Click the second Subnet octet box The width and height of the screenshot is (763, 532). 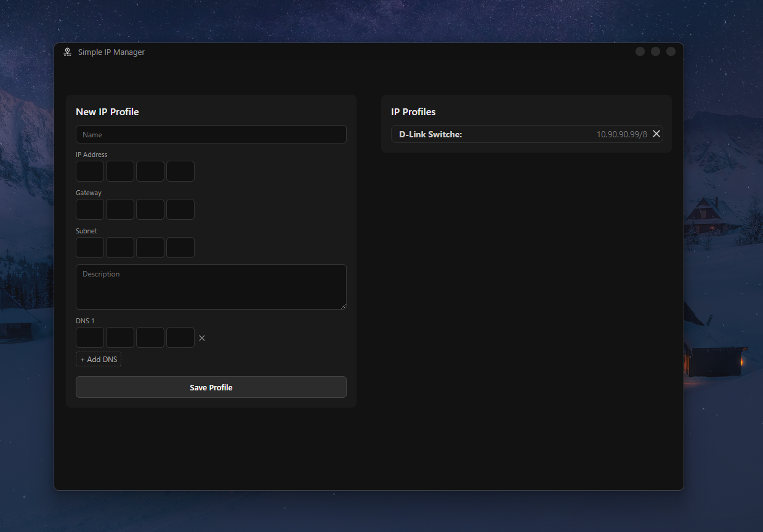120,248
